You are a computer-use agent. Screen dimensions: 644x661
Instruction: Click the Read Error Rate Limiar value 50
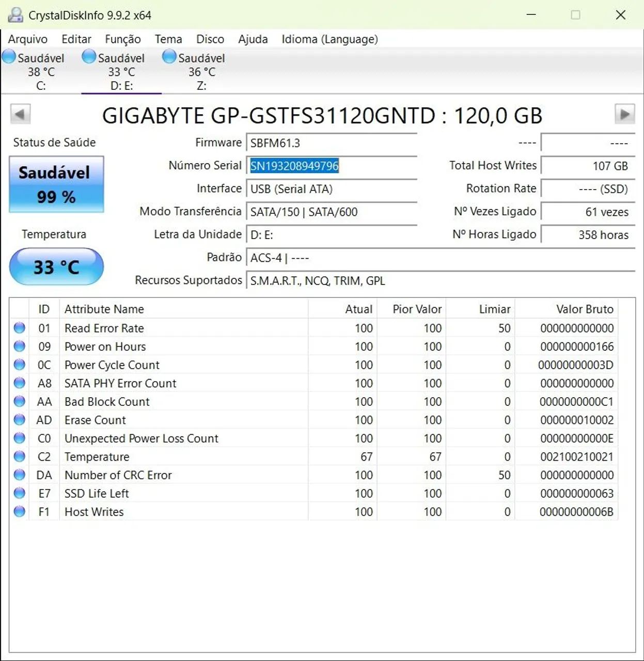click(x=505, y=328)
